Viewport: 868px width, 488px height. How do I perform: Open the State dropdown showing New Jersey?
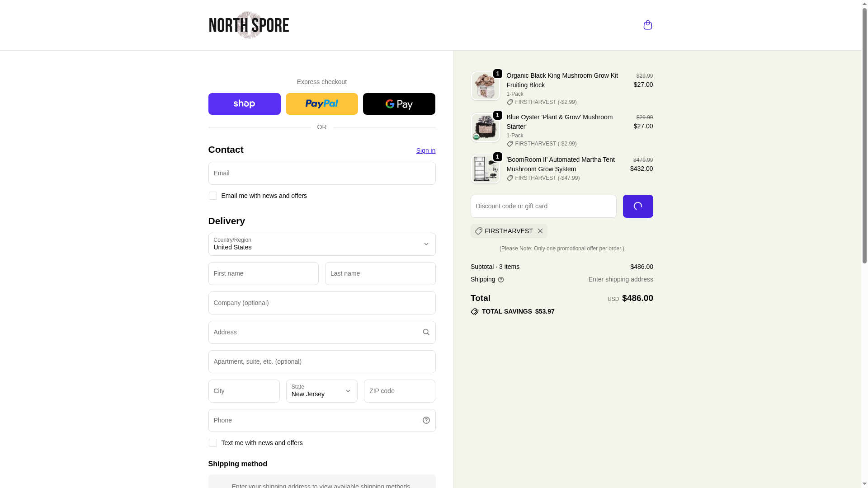click(321, 391)
